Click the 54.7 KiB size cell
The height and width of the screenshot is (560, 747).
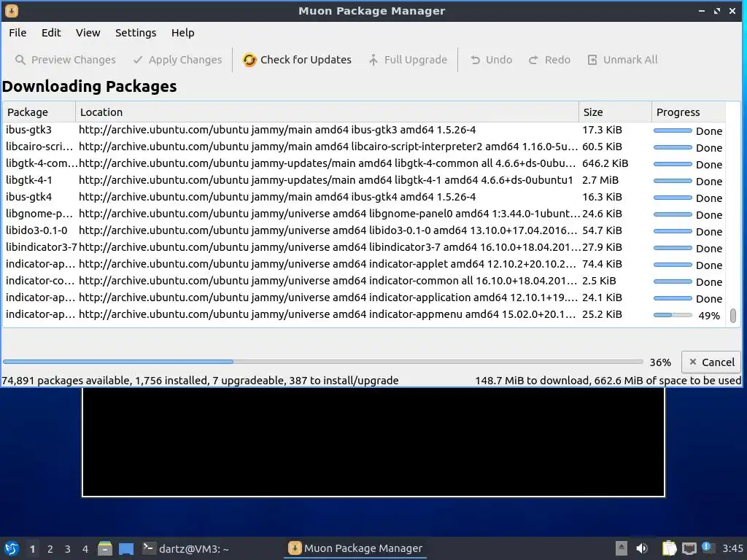pyautogui.click(x=602, y=230)
